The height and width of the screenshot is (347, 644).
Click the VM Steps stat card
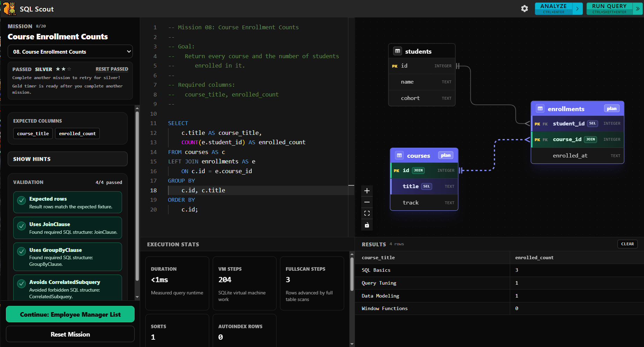pyautogui.click(x=244, y=283)
